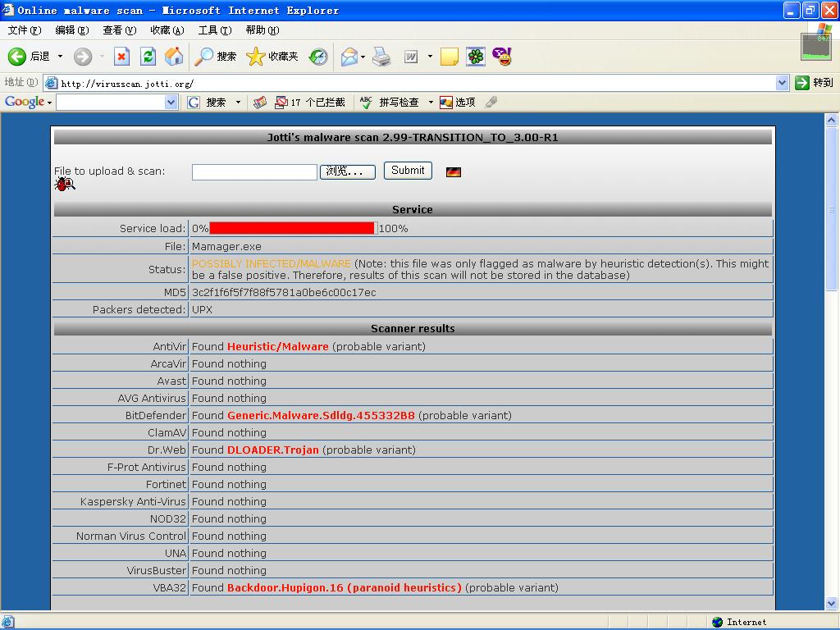The width and height of the screenshot is (840, 630).
Task: Click the MD5 hash value 3c2f1f6f5f7f88f5781a0be6c00c17ec
Action: pyautogui.click(x=284, y=293)
